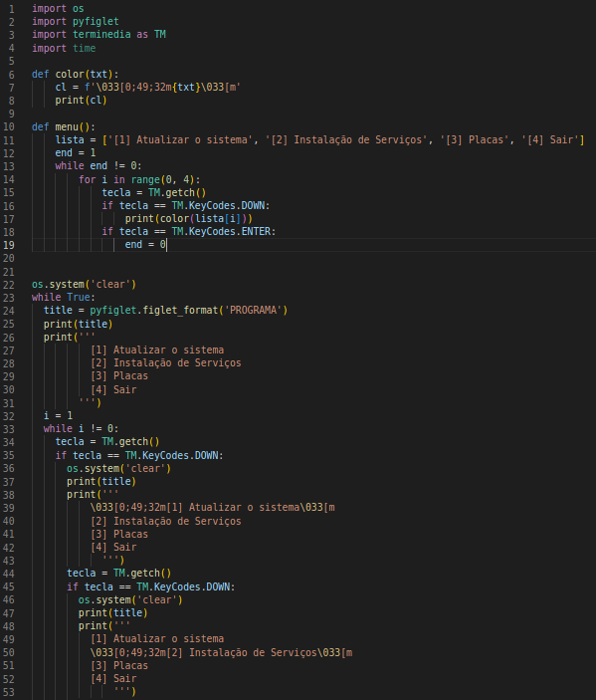Click the 'def menu():' function definition
596x700 pixels.
[64, 126]
